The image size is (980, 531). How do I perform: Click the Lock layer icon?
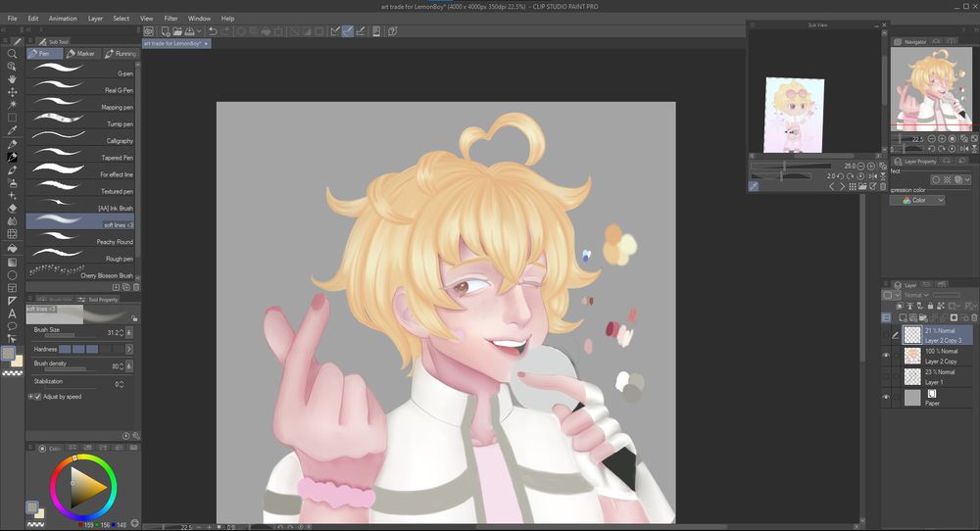[x=931, y=306]
